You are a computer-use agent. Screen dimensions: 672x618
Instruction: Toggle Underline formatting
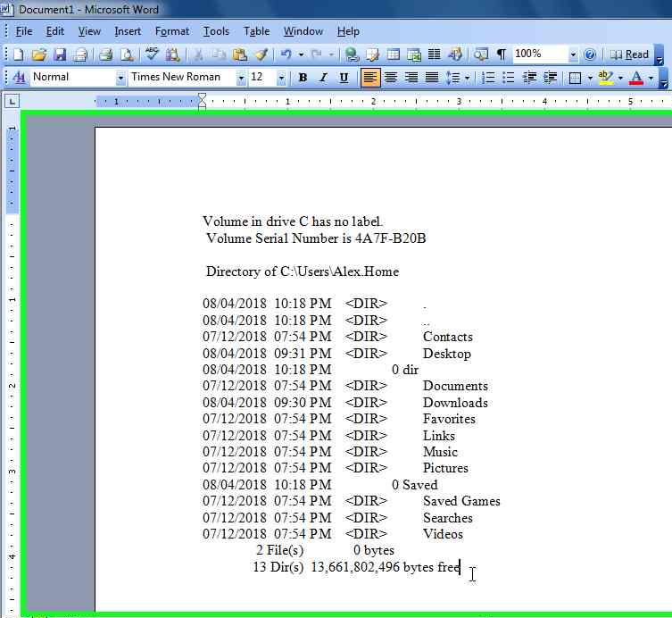tap(344, 78)
